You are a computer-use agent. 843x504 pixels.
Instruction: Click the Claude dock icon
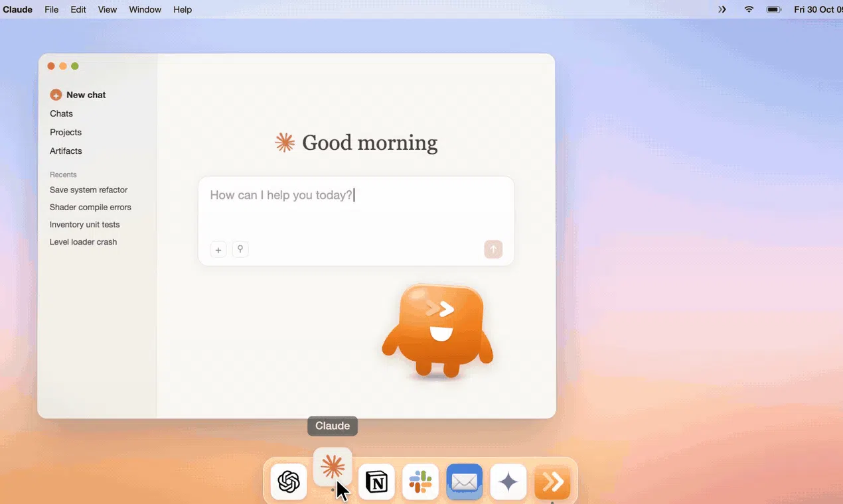pyautogui.click(x=333, y=468)
